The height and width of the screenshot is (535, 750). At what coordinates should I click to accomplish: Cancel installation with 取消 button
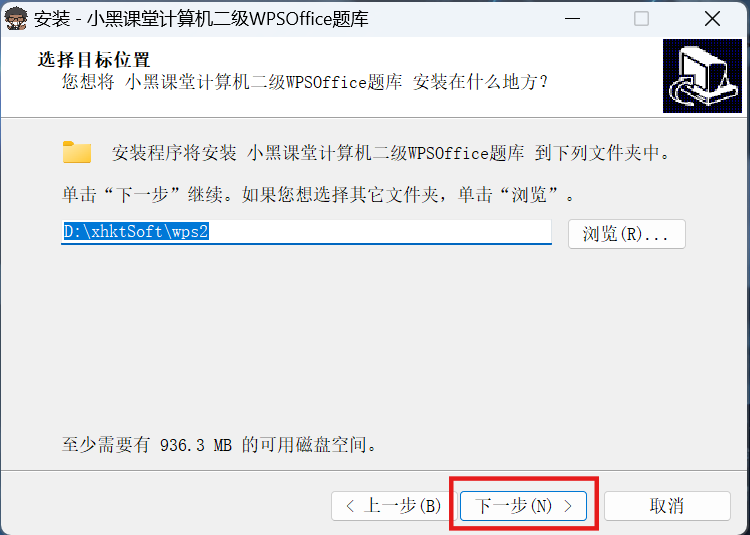(667, 506)
